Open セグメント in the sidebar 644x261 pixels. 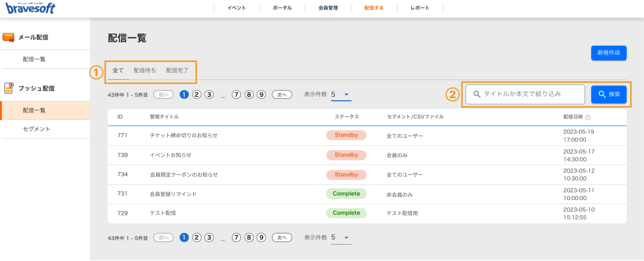tap(37, 129)
